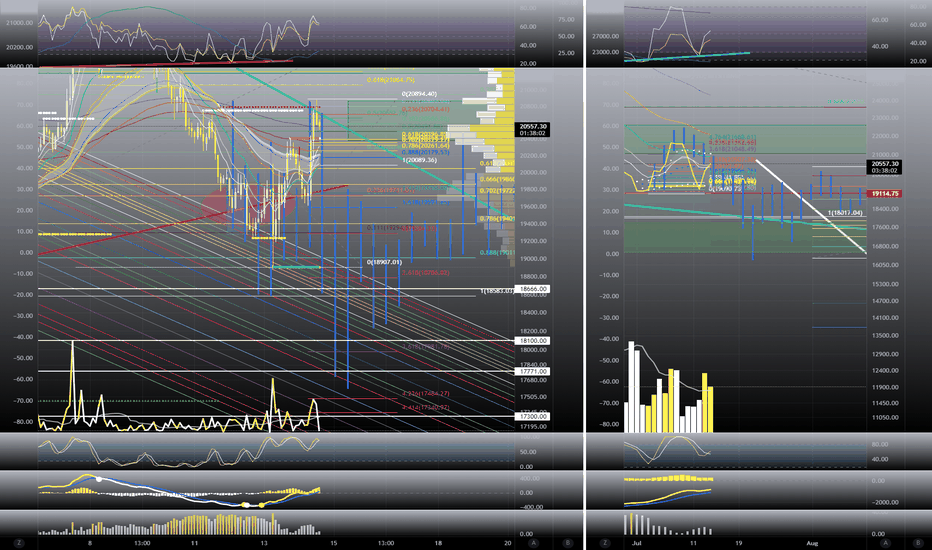This screenshot has height=550, width=932.
Task: Click the '15' date label on left time axis
Action: click(x=333, y=543)
